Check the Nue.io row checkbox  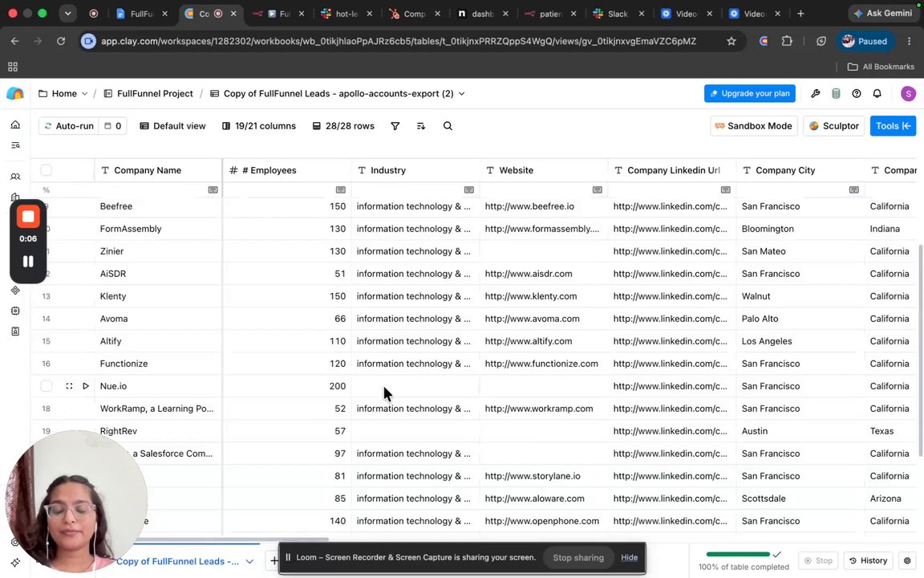46,386
